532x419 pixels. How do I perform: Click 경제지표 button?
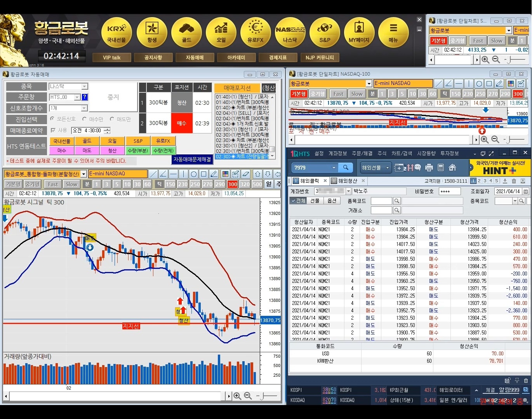278,57
